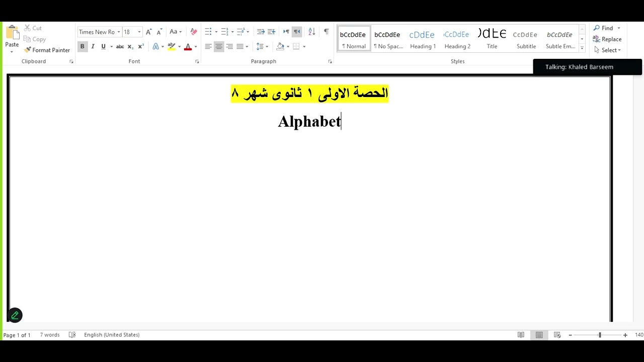Sort text with A-Z icon
This screenshot has height=362, width=644.
point(311,32)
